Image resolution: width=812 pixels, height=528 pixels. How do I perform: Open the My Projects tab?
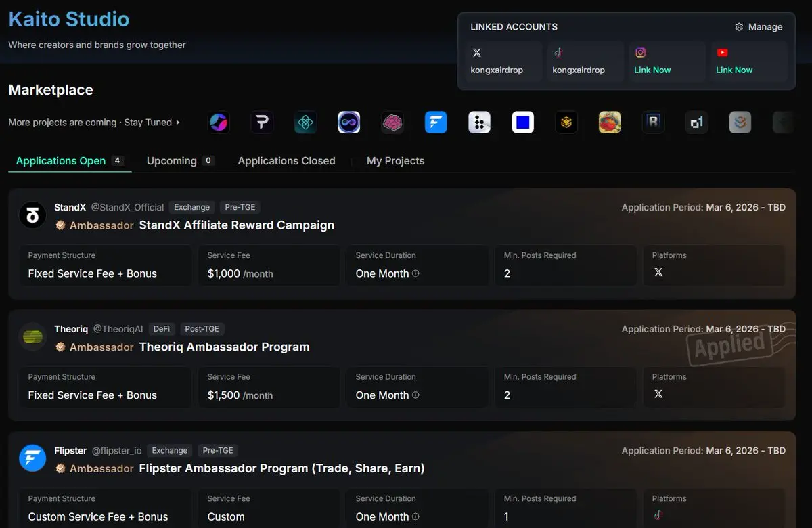click(x=395, y=161)
